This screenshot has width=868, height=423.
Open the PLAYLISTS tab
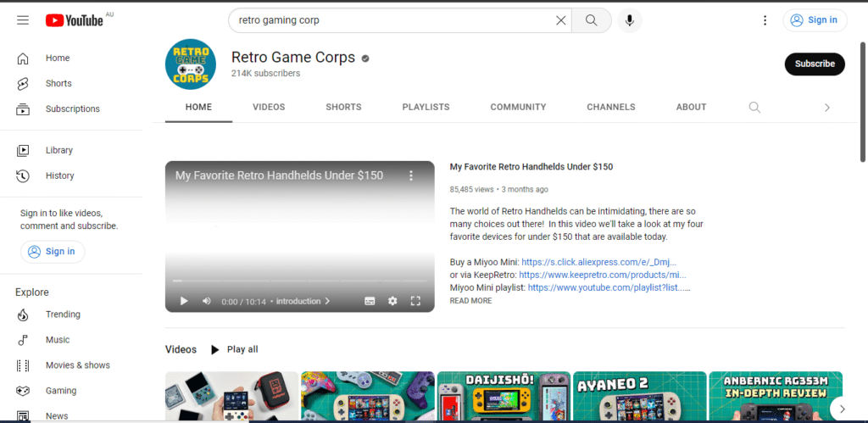[x=426, y=108]
